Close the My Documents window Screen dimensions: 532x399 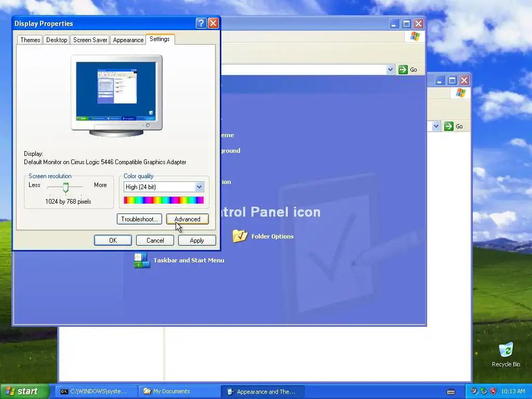pos(464,81)
